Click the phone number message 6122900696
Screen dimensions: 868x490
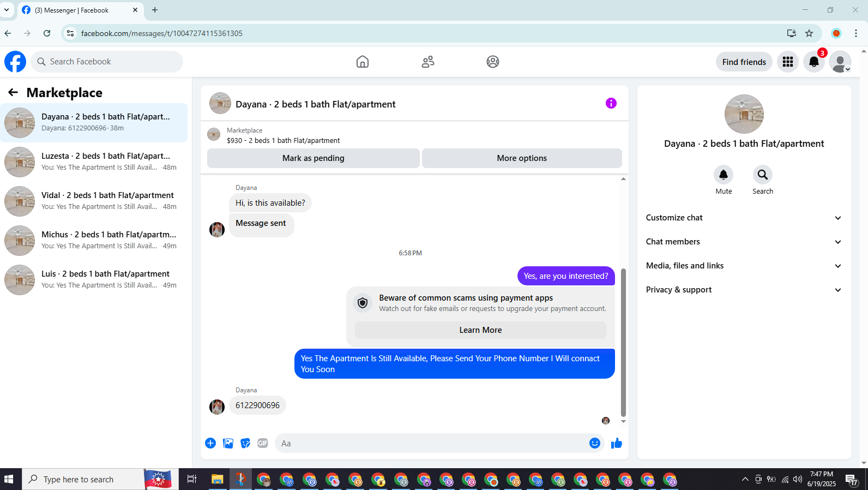click(x=257, y=405)
